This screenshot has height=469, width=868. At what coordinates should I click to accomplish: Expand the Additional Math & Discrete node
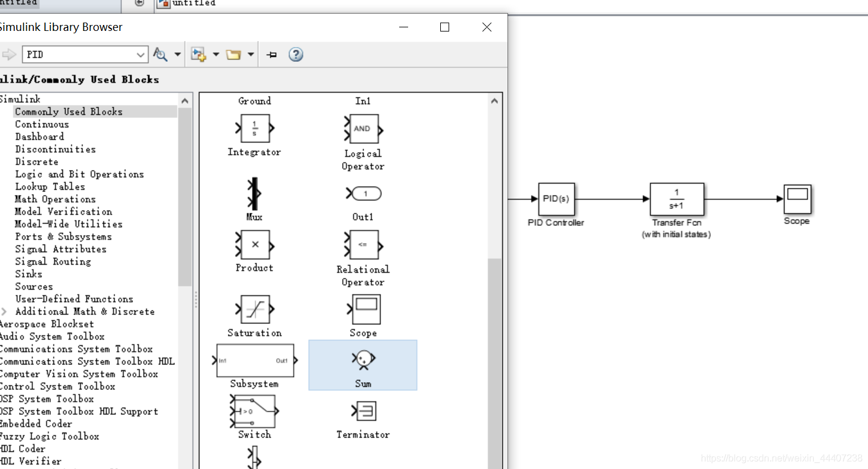coord(5,311)
